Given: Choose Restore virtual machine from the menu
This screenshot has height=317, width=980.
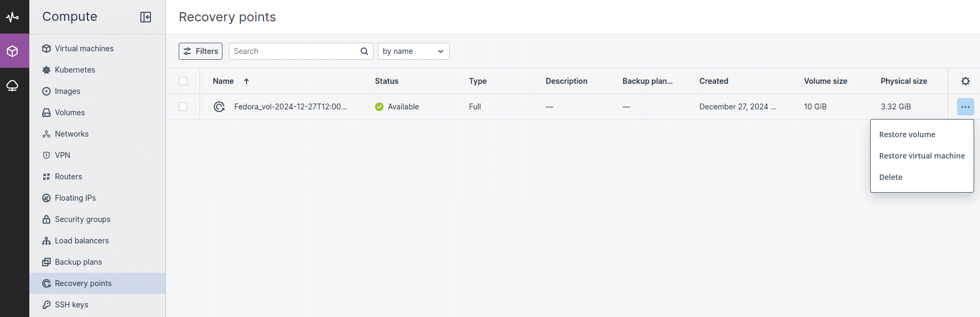Looking at the screenshot, I should (x=922, y=156).
